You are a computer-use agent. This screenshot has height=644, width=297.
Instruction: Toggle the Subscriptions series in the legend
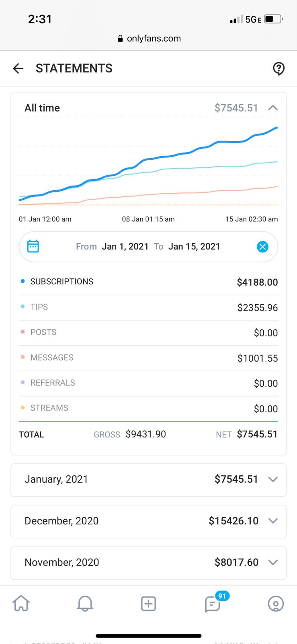[61, 281]
